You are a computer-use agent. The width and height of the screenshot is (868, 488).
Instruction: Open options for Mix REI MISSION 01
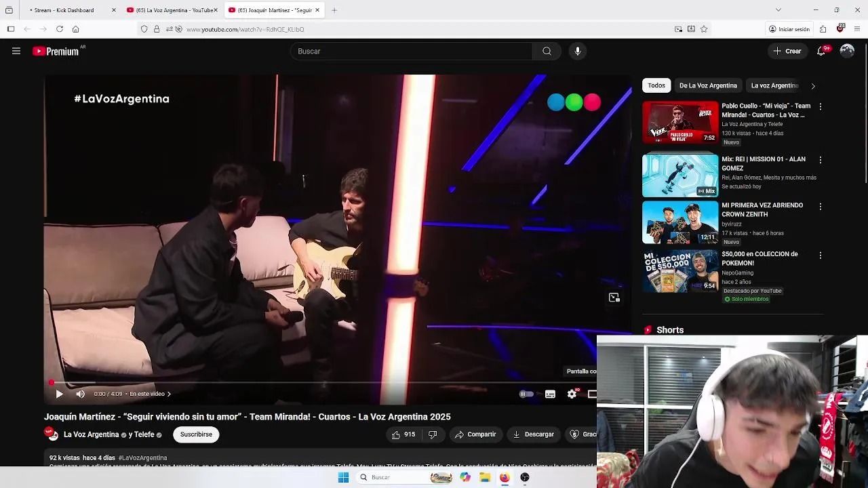click(821, 160)
